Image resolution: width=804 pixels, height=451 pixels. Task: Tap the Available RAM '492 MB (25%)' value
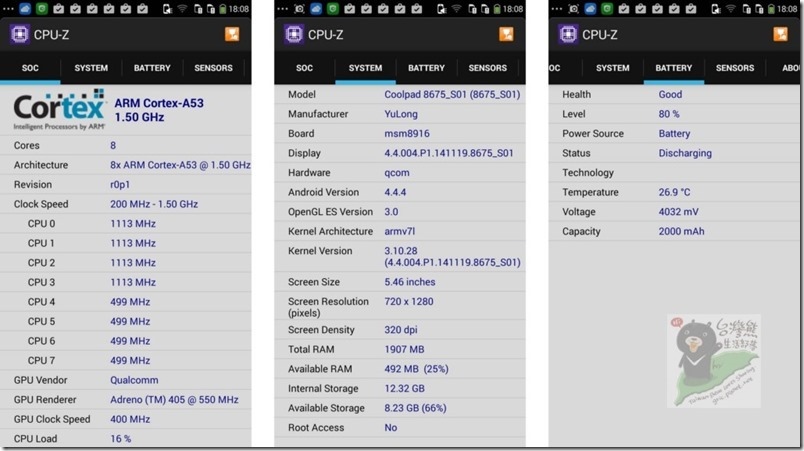[x=416, y=369]
